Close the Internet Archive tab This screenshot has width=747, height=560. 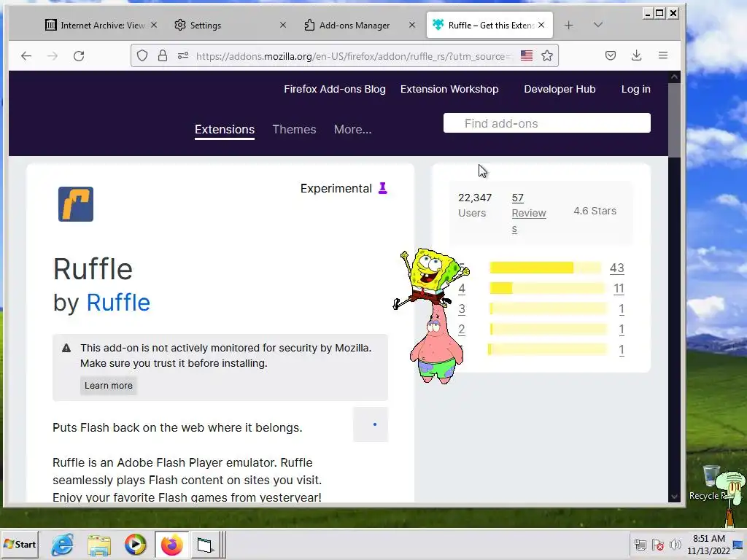click(x=154, y=25)
